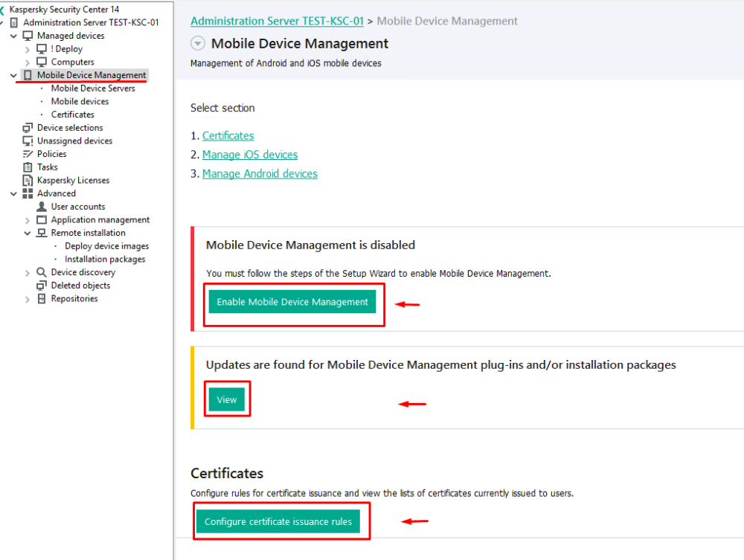Select Certificates node in the tree
Screen dimensions: 744x560
(73, 115)
